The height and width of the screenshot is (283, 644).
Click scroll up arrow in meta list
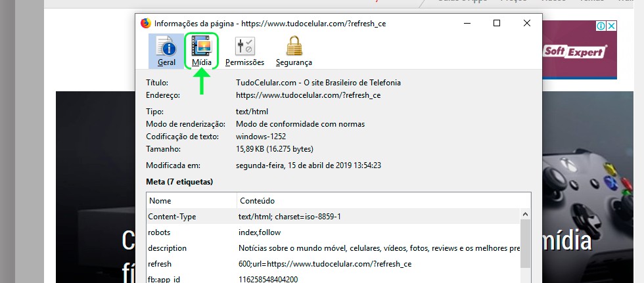525,214
